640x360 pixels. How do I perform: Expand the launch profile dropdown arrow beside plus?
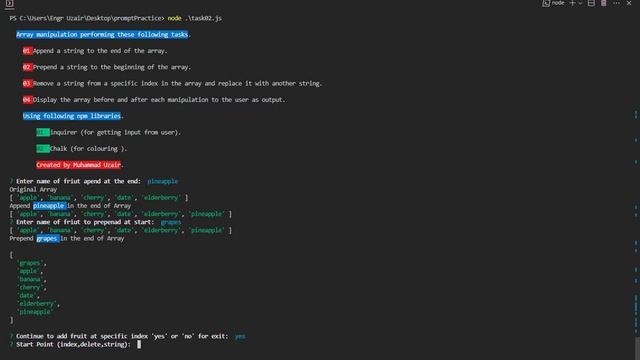[580, 3]
